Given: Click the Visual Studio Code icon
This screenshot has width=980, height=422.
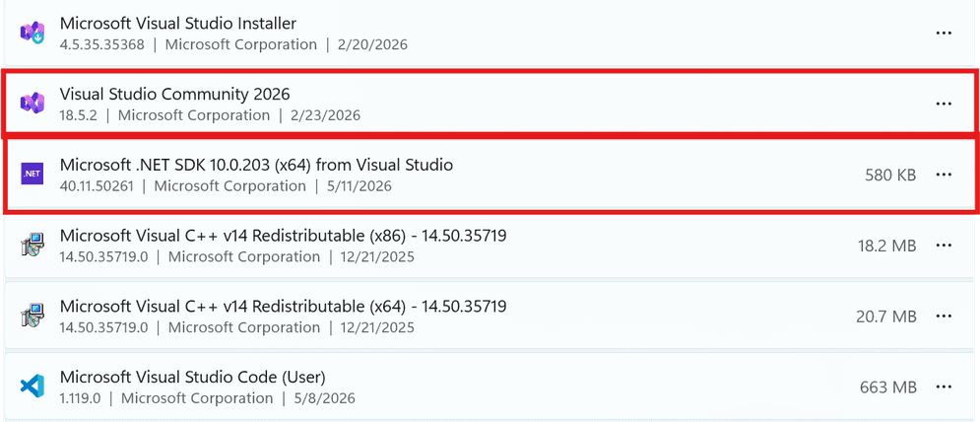Looking at the screenshot, I should [32, 386].
